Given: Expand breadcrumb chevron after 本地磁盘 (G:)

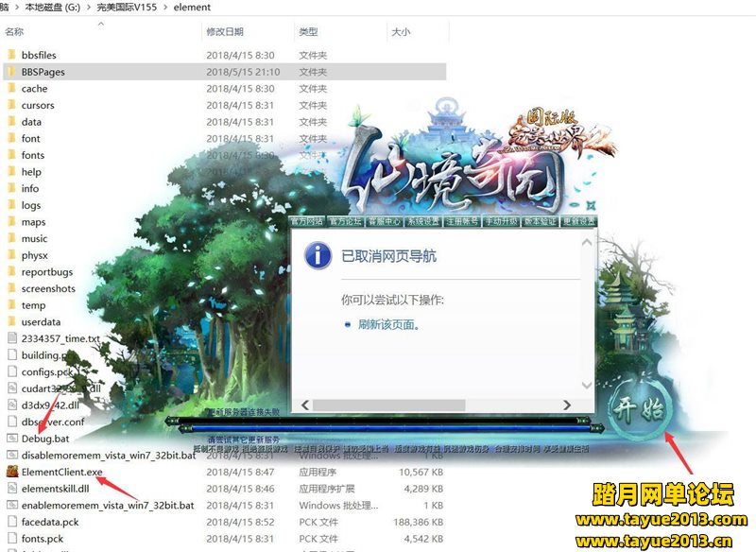Looking at the screenshot, I should [x=89, y=8].
